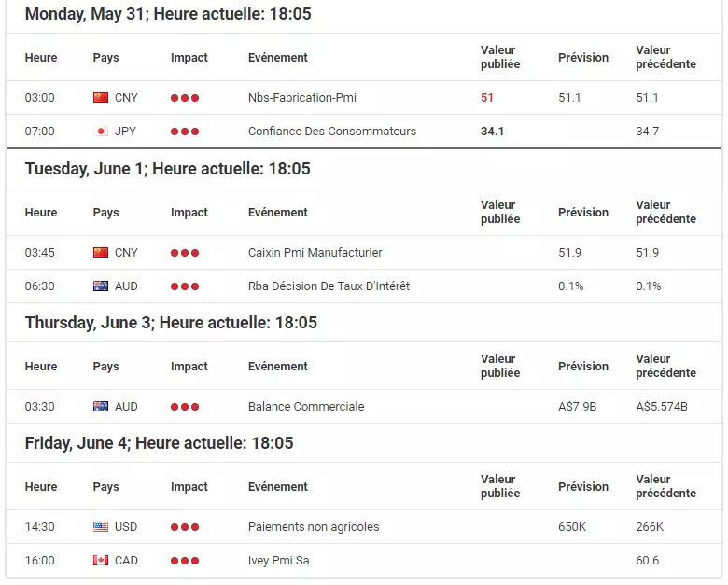Image resolution: width=728 pixels, height=585 pixels.
Task: Click the USA flag icon beside USD
Action: [x=101, y=527]
